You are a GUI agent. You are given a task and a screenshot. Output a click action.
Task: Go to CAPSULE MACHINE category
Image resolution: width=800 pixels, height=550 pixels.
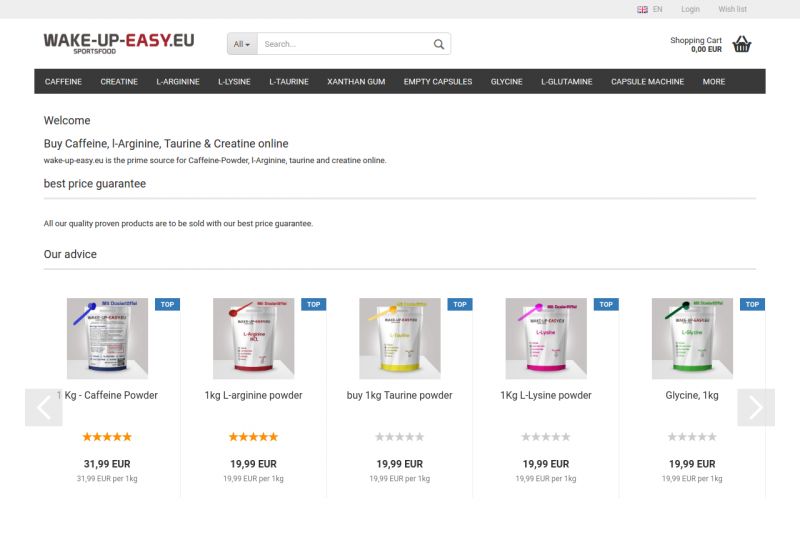click(647, 82)
